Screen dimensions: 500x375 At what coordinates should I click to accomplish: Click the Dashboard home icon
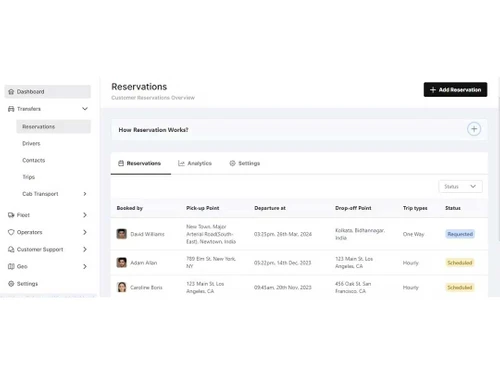coord(11,92)
